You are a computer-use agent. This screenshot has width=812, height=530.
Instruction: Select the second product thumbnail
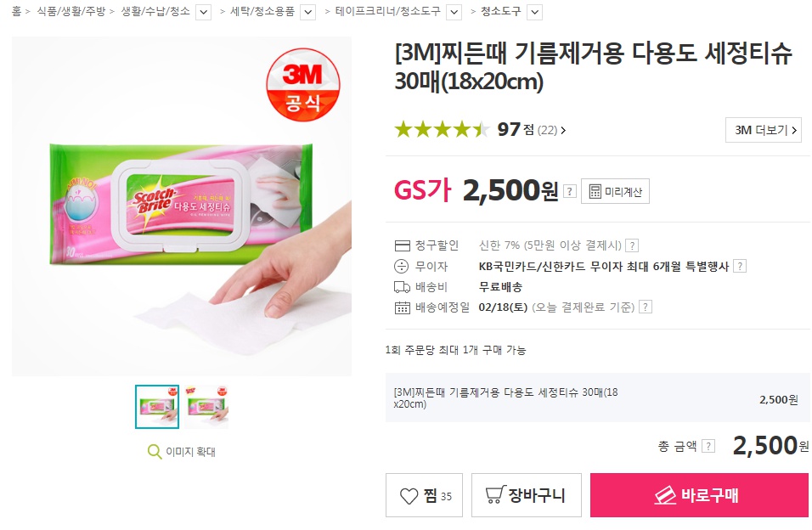(x=206, y=407)
